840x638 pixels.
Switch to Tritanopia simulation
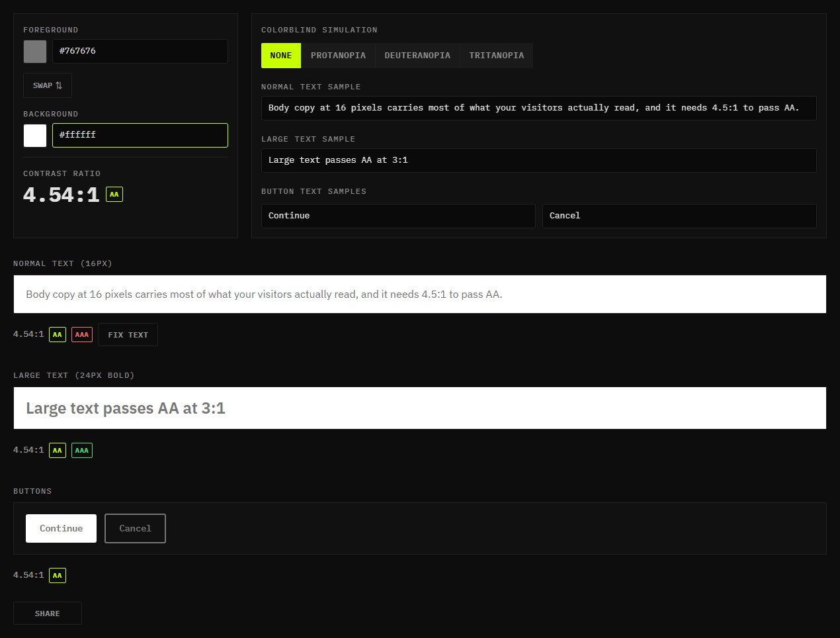(497, 56)
